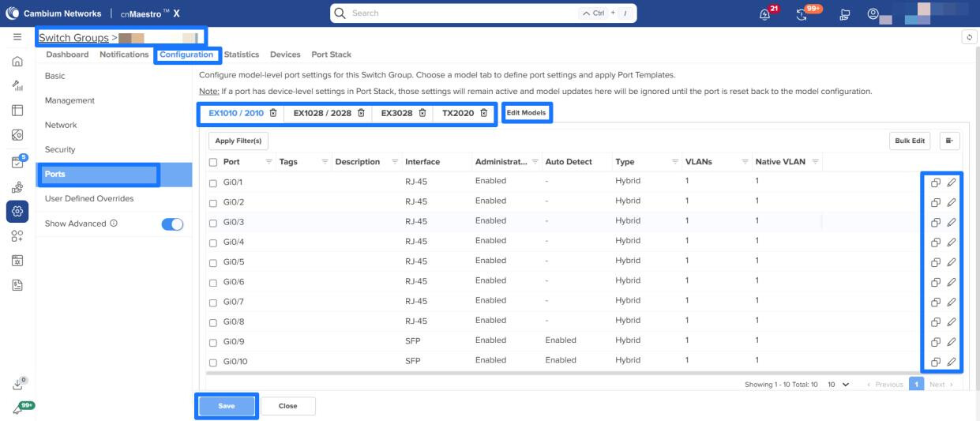Delete the TX2020 model via trash icon
Image resolution: width=980 pixels, height=421 pixels.
(482, 113)
